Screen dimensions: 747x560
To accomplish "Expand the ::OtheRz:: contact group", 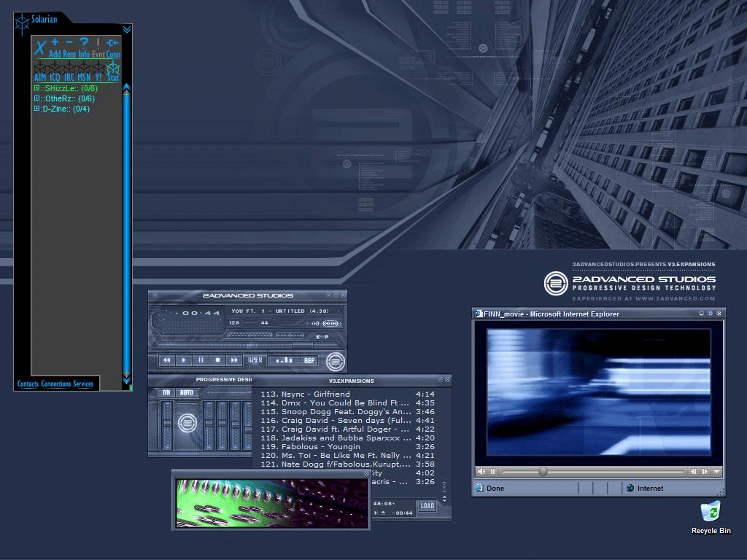I will tap(37, 98).
